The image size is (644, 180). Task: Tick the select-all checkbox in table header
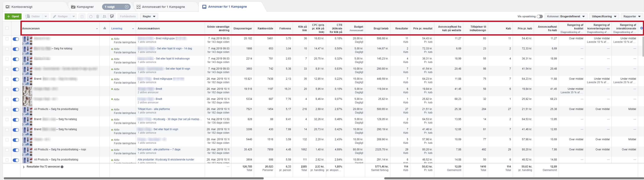click(x=7, y=28)
